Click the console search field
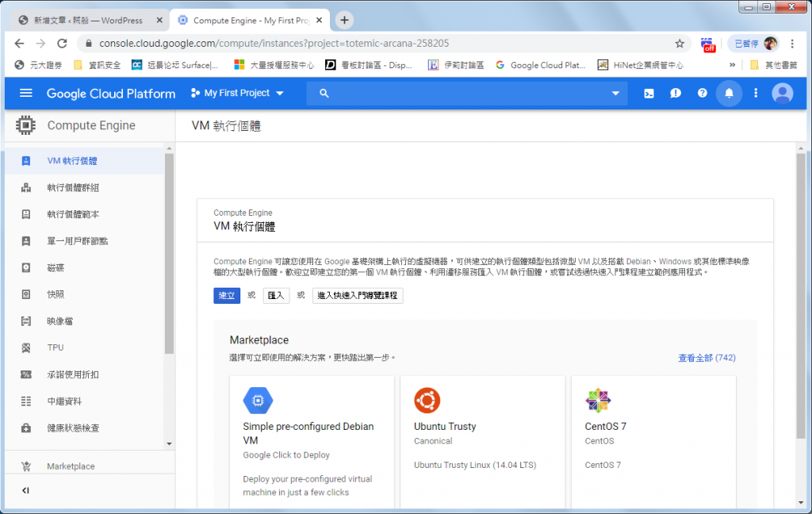The width and height of the screenshot is (812, 514). point(468,94)
